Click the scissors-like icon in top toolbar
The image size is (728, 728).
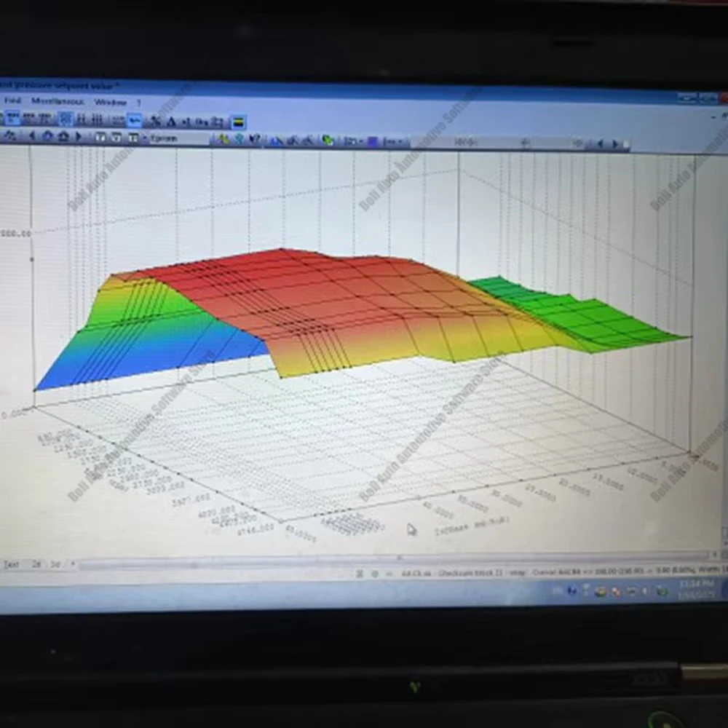click(x=156, y=121)
